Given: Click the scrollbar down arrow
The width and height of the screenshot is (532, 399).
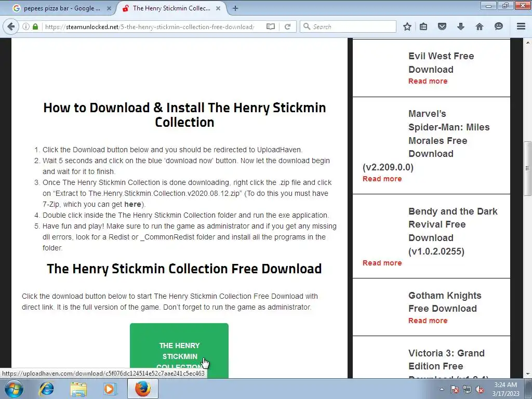Looking at the screenshot, I should (x=527, y=374).
